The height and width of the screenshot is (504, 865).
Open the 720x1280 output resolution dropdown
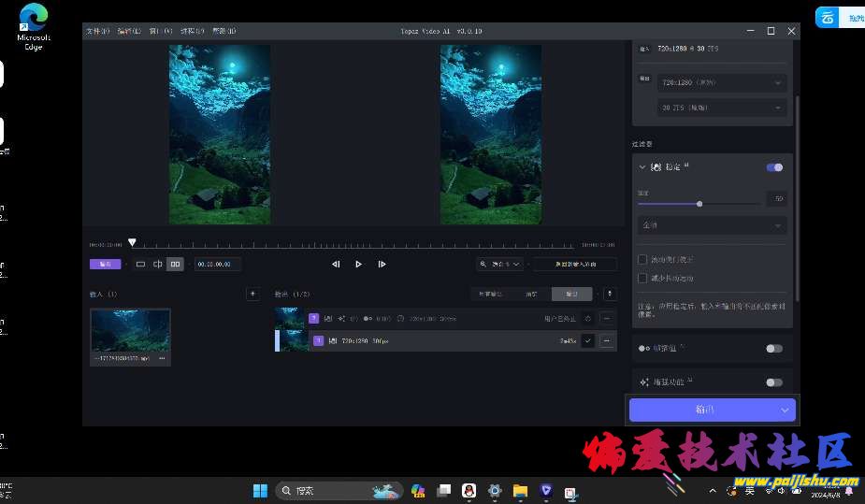722,82
